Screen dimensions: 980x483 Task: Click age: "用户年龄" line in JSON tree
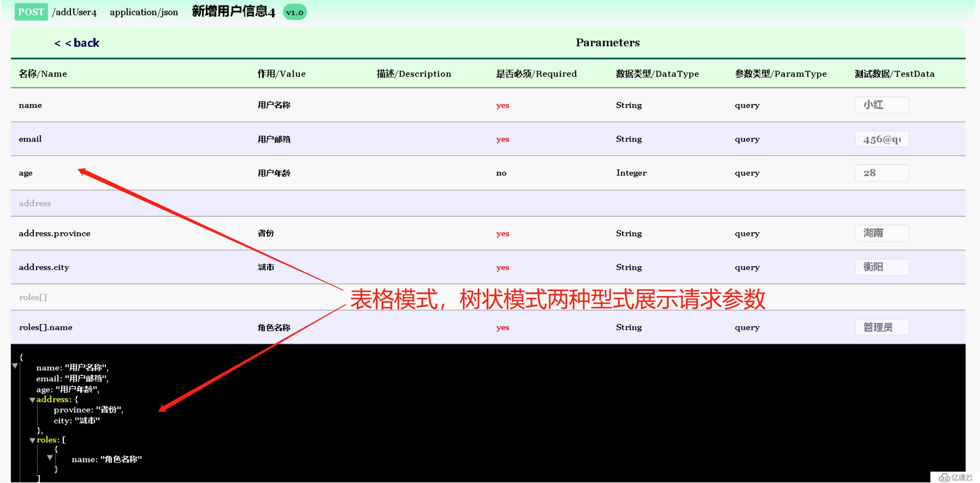click(68, 389)
